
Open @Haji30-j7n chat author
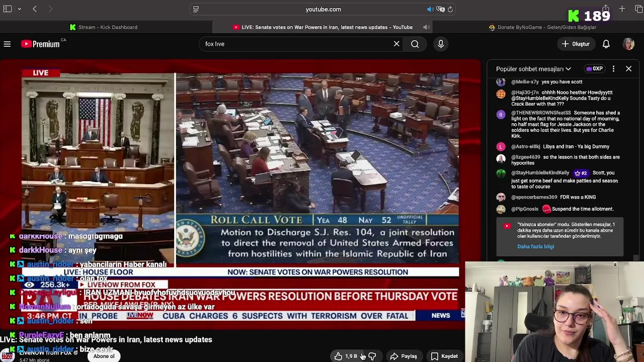(x=525, y=93)
